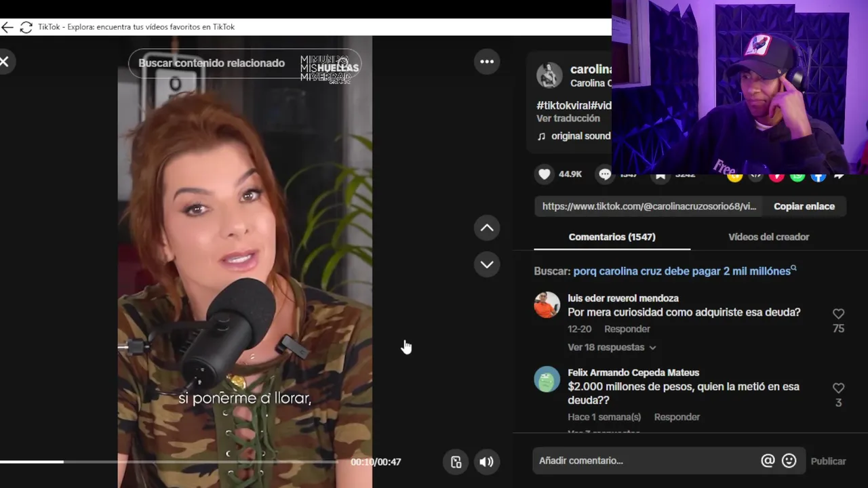Focus the Añadir comentario input field
Screen dimensions: 868x488
pos(648,461)
